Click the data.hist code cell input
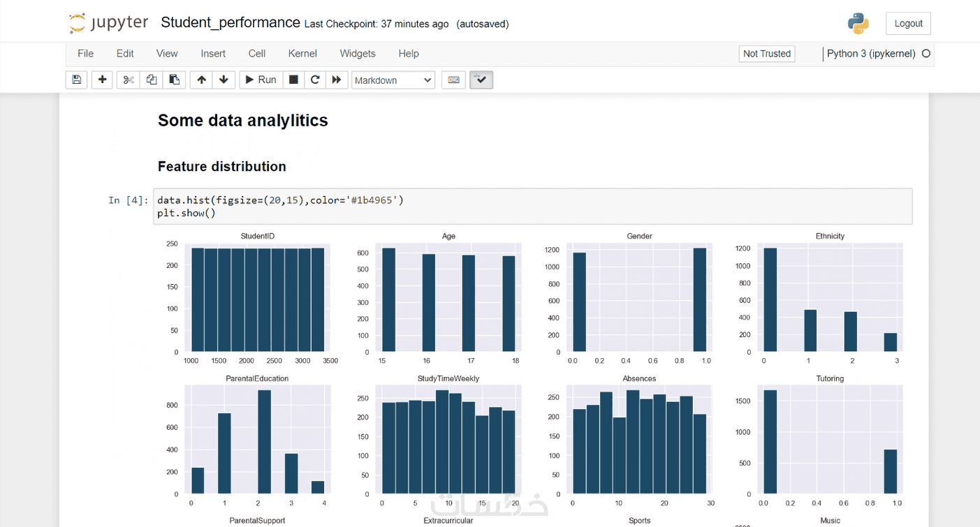Screen dimensions: 980x527 (531, 207)
